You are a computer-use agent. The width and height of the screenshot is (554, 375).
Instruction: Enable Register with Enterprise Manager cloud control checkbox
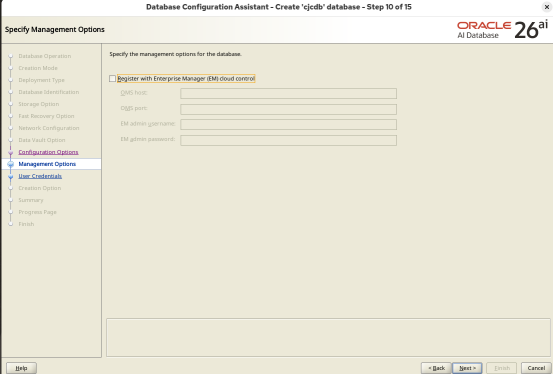pos(112,78)
